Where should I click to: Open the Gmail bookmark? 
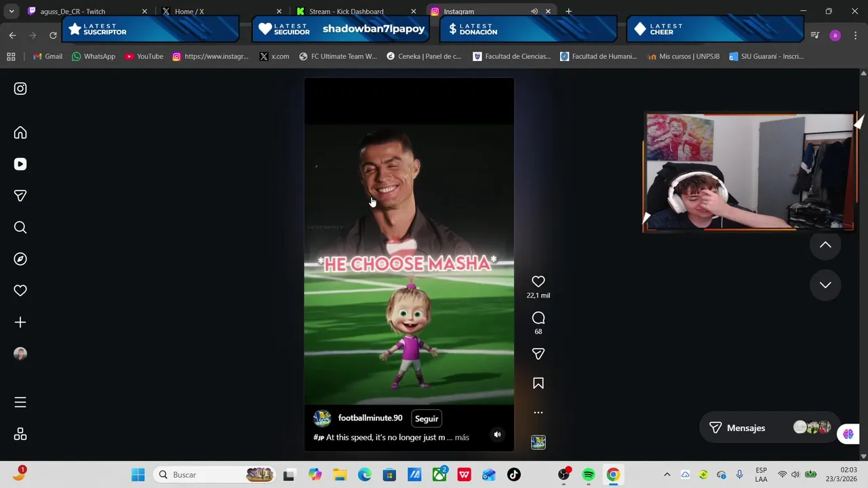tap(47, 56)
